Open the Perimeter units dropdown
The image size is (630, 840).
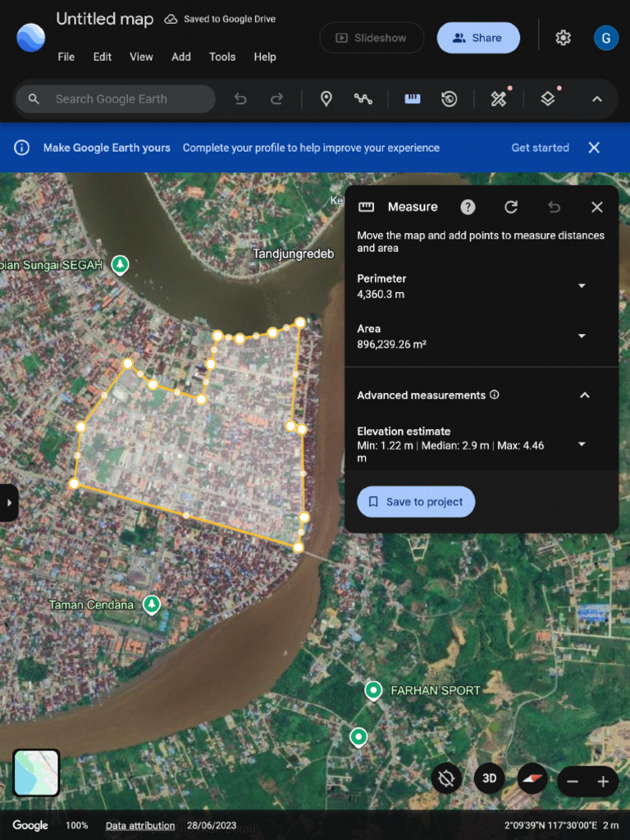582,285
